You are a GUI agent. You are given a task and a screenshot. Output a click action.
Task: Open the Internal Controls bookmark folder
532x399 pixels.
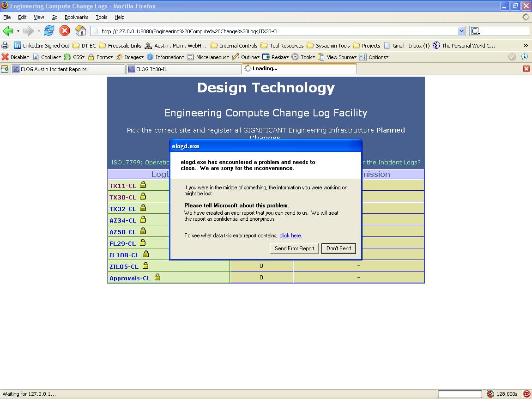(234, 45)
